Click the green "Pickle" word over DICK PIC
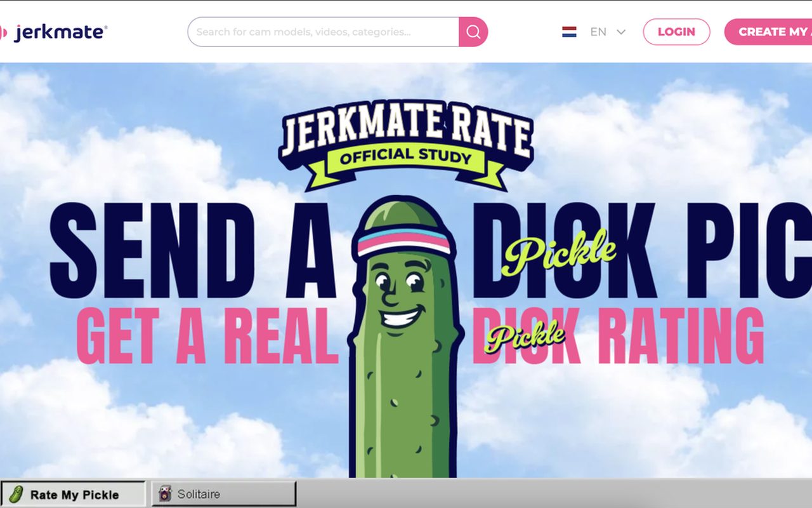Viewport: 812px width, 508px height. pos(559,253)
